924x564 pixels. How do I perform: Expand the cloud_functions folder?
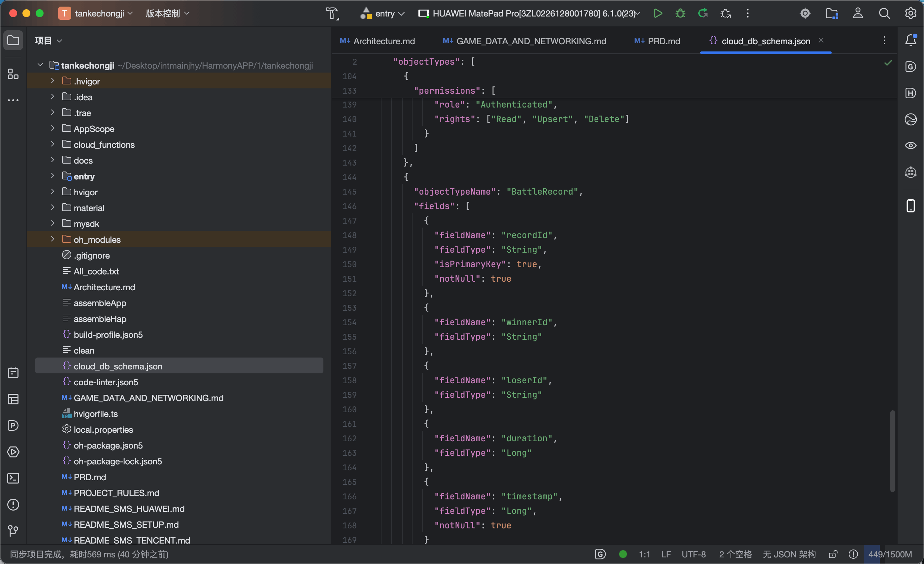(52, 144)
